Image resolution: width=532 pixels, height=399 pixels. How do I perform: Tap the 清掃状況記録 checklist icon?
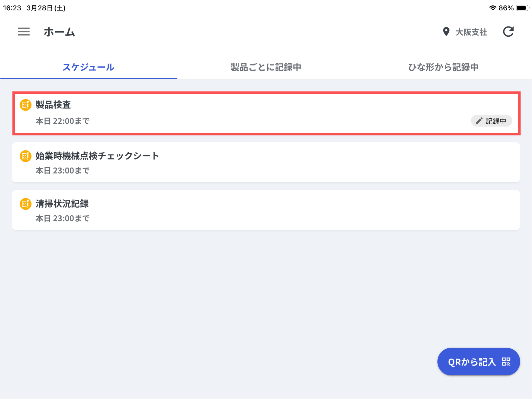click(25, 204)
